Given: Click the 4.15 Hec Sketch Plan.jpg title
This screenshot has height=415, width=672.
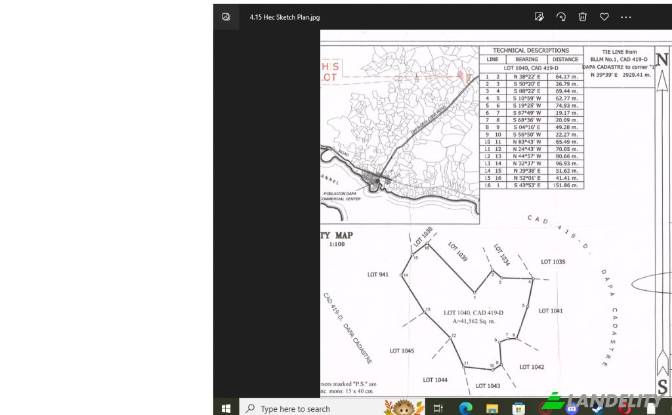Looking at the screenshot, I should 285,17.
